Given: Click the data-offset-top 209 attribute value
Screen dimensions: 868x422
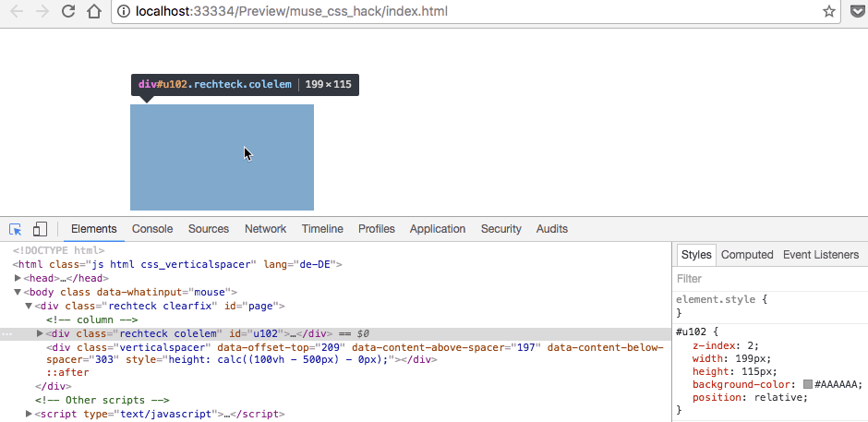Looking at the screenshot, I should point(332,347).
